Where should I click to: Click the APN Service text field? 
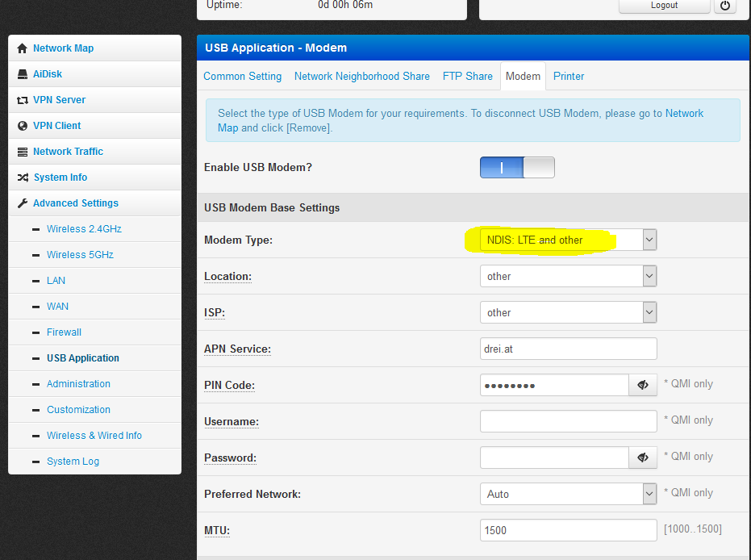click(x=568, y=349)
